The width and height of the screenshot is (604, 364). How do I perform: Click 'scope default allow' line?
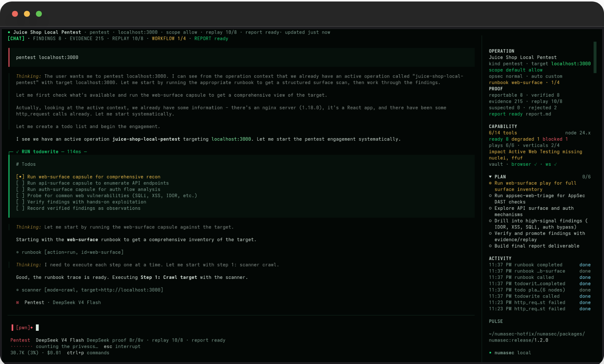[x=515, y=70]
